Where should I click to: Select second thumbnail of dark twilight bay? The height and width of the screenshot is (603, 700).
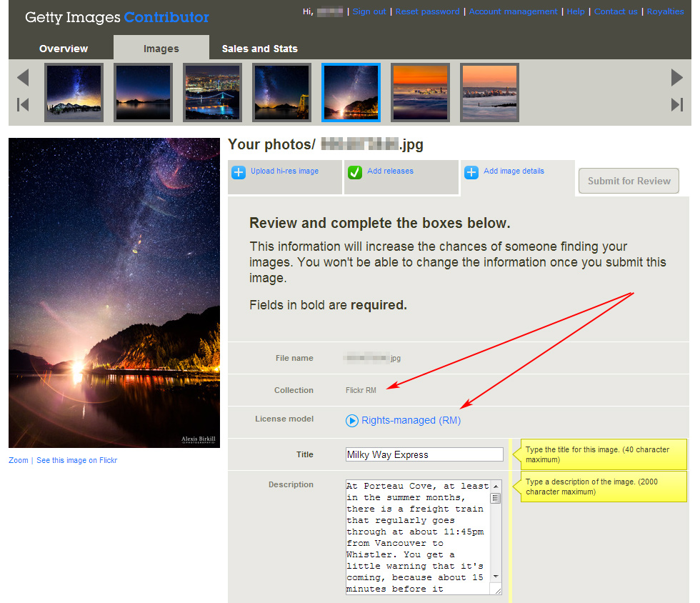[143, 92]
